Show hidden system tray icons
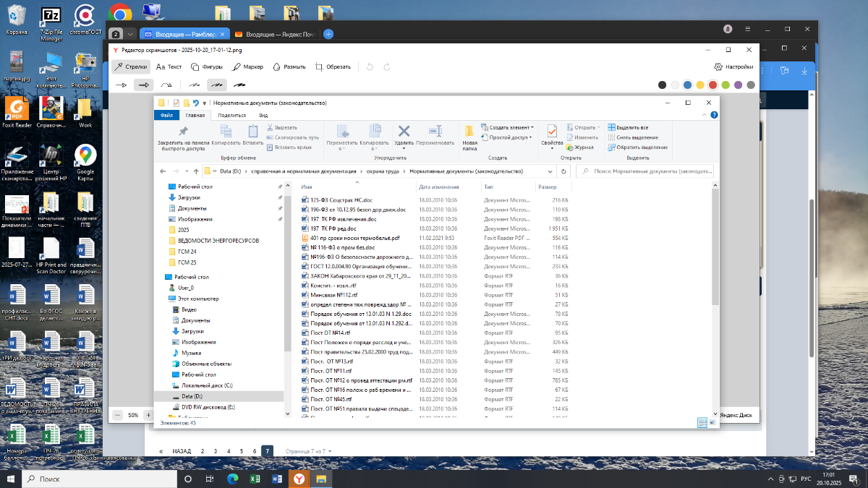This screenshot has height=488, width=868. [769, 479]
